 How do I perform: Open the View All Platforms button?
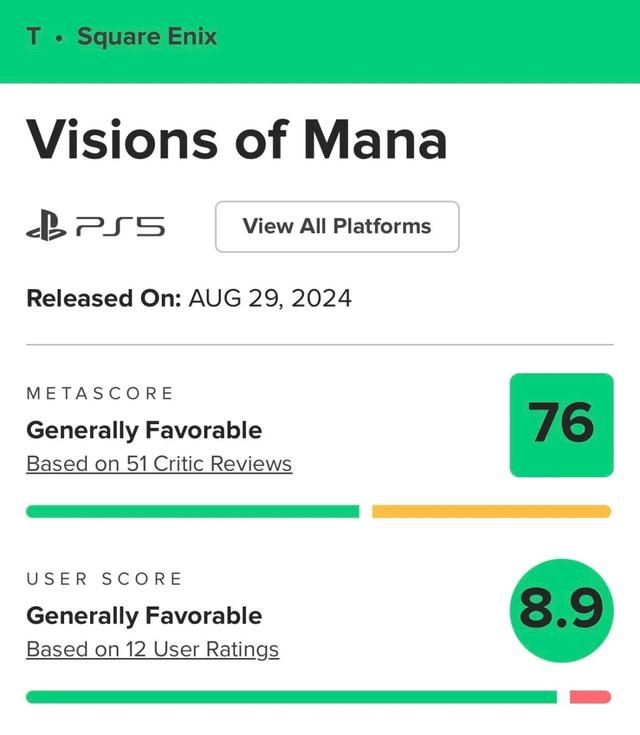[337, 226]
